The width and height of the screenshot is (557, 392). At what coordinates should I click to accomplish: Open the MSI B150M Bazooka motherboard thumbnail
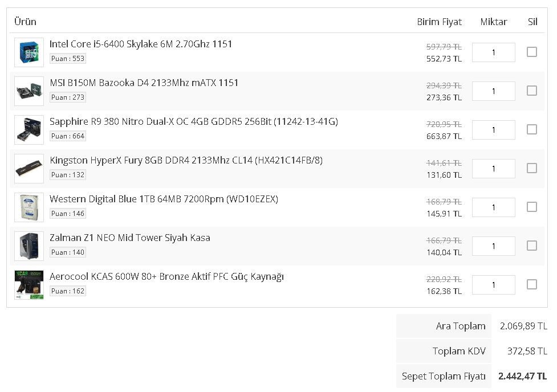tap(29, 91)
